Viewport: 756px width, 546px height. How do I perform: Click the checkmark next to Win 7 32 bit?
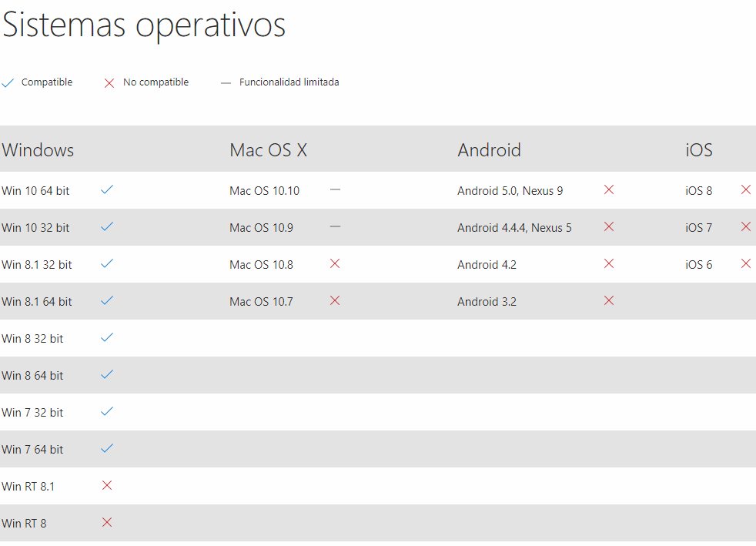tap(107, 411)
